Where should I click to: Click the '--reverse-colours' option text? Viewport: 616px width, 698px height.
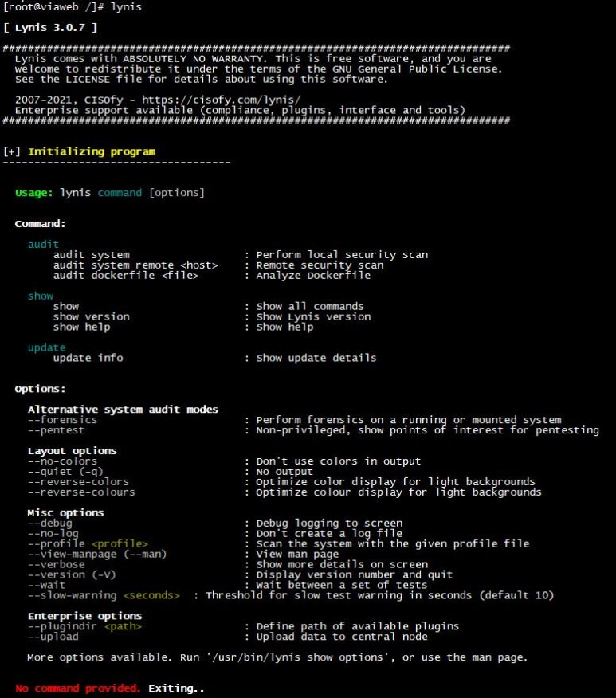coord(81,492)
